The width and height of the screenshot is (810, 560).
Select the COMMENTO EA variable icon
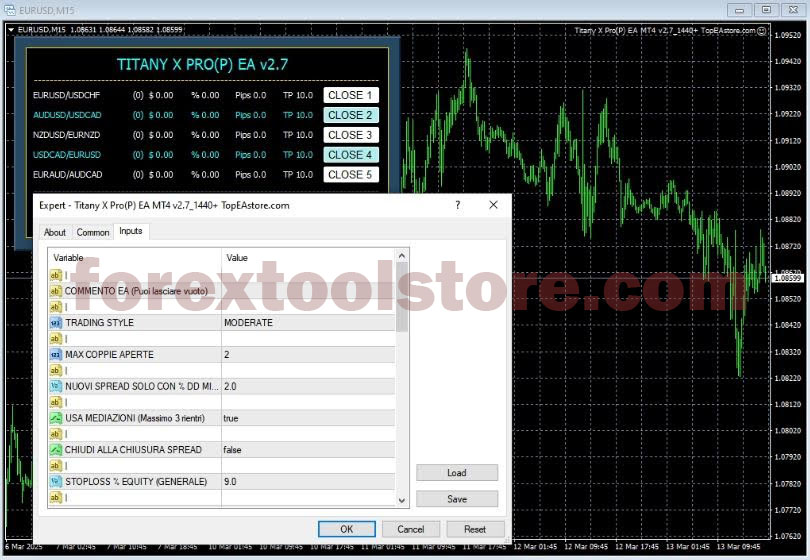[56, 291]
